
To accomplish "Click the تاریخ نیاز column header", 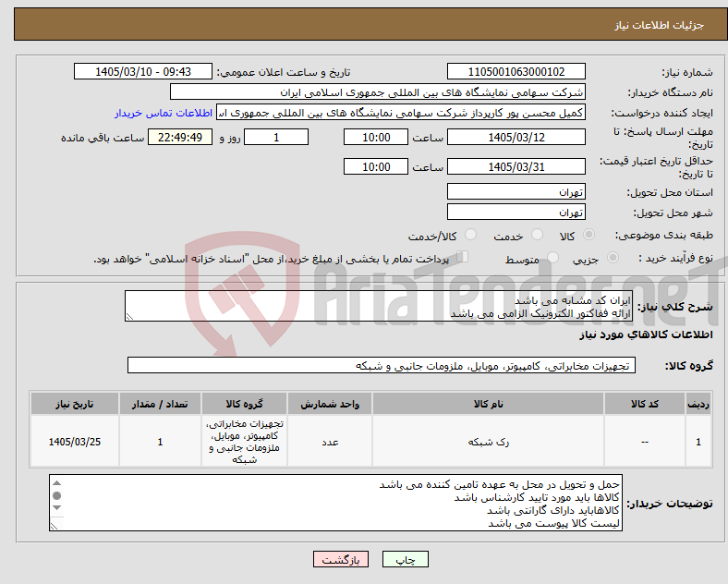I will point(74,404).
